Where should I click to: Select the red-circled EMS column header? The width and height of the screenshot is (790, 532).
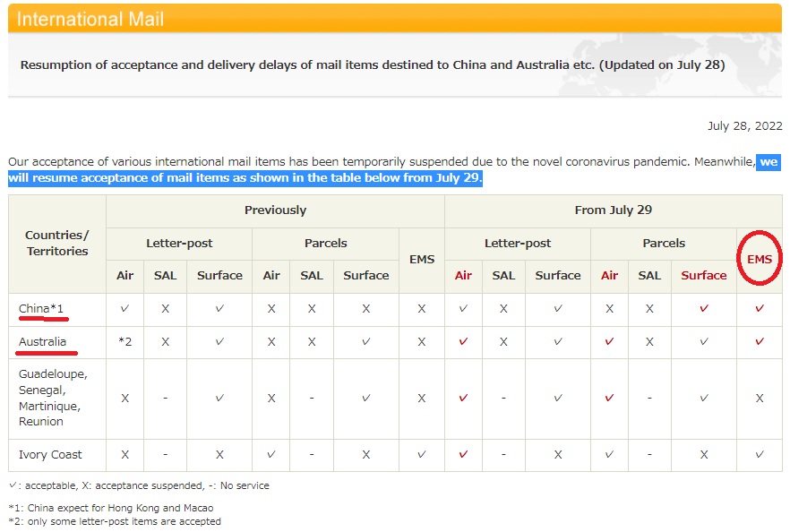[759, 260]
